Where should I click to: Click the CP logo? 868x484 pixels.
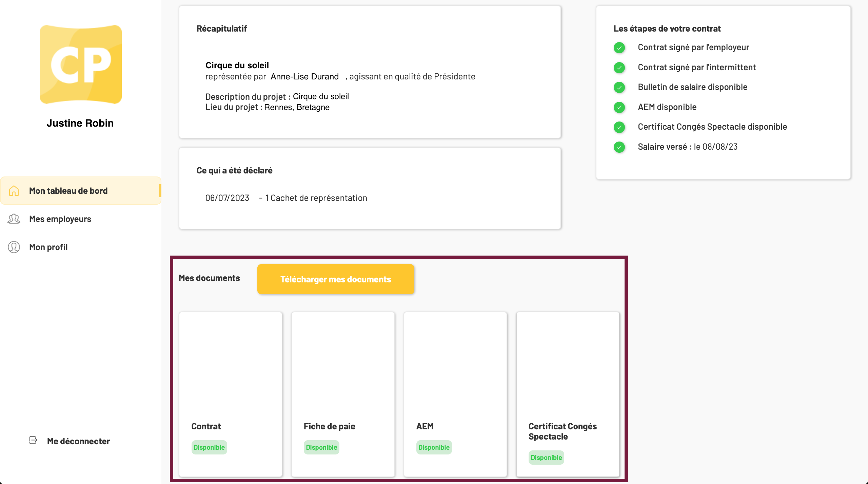pyautogui.click(x=81, y=64)
